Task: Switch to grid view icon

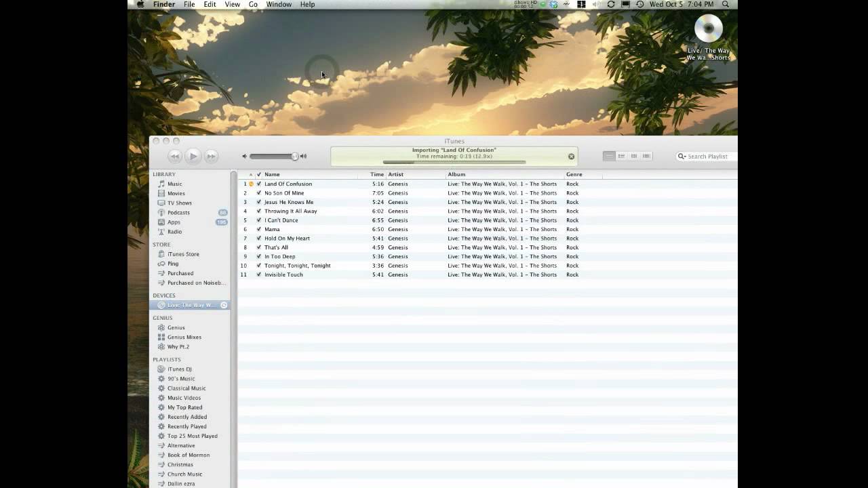Action: [634, 156]
